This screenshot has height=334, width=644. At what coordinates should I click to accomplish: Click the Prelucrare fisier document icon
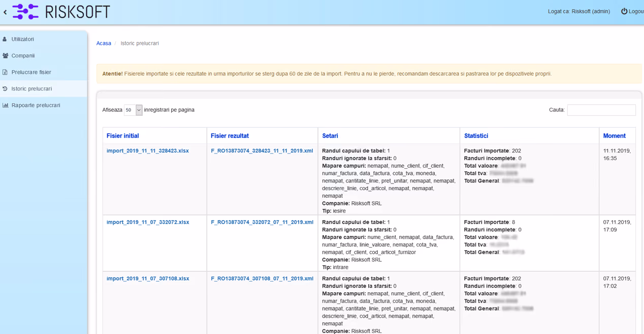(5, 72)
